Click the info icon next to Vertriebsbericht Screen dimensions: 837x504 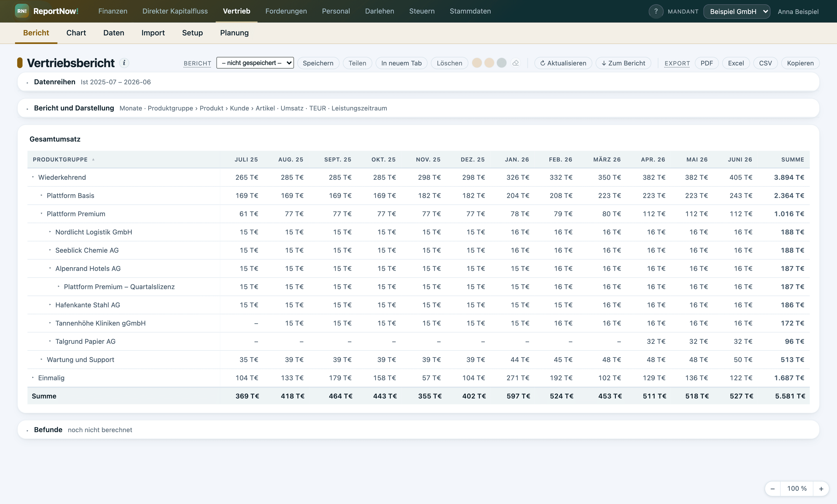click(124, 63)
